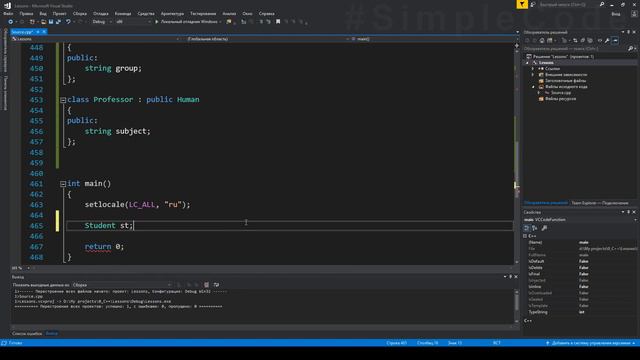This screenshot has width=640, height=360.
Task: Click the Save All toolbar icon
Action: [x=58, y=22]
